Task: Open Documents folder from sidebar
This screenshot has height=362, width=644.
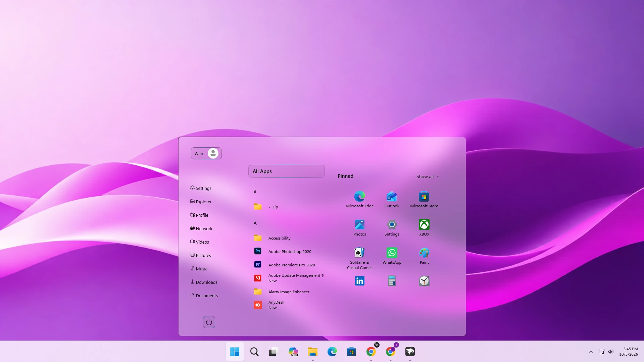Action: coord(204,296)
